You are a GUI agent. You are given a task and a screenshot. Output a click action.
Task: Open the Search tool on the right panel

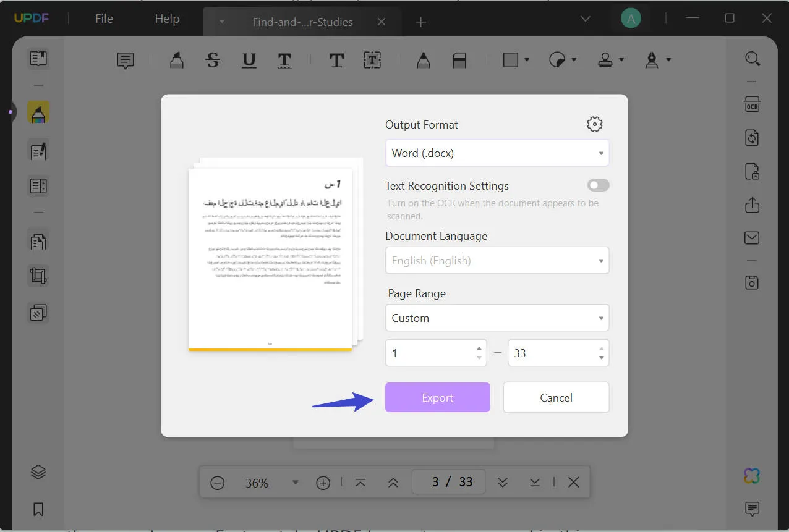pos(752,58)
